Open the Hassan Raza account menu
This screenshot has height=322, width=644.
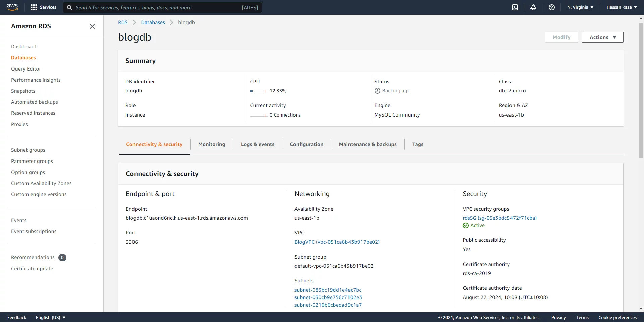622,7
